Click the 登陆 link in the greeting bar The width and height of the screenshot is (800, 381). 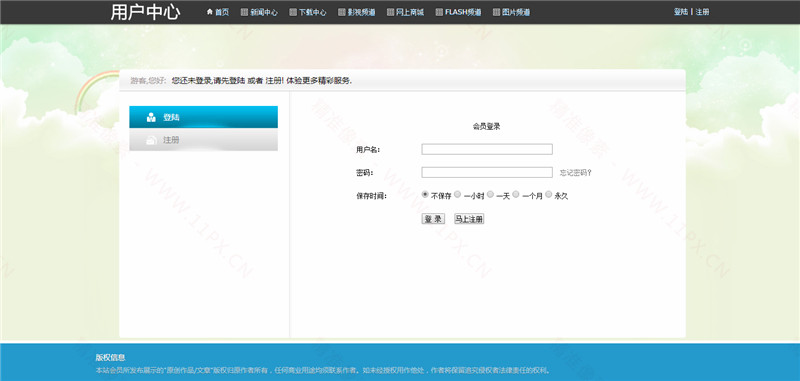(238, 81)
